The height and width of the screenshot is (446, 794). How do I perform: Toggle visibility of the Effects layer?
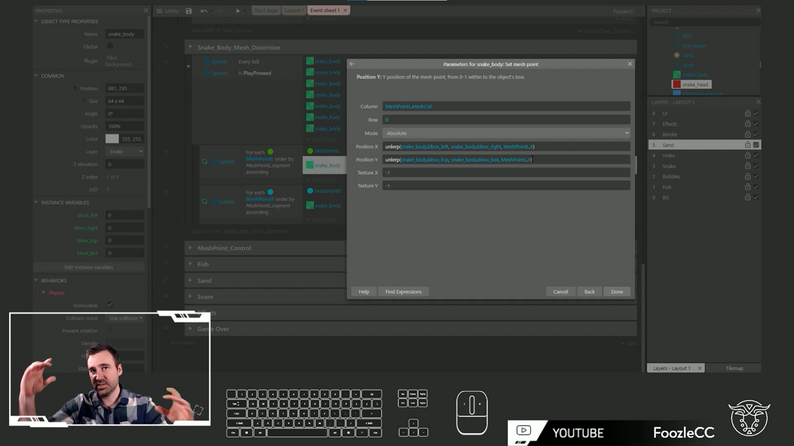(x=756, y=124)
